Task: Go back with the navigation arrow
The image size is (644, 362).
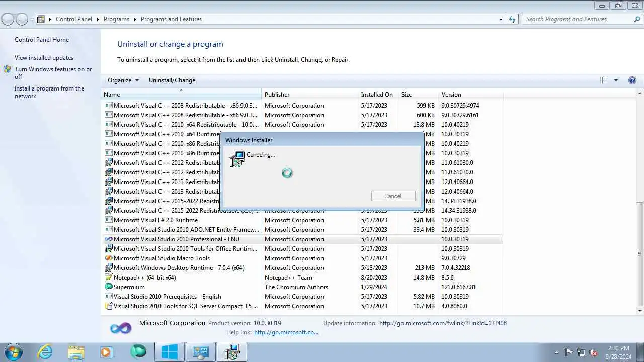Action: tap(8, 19)
